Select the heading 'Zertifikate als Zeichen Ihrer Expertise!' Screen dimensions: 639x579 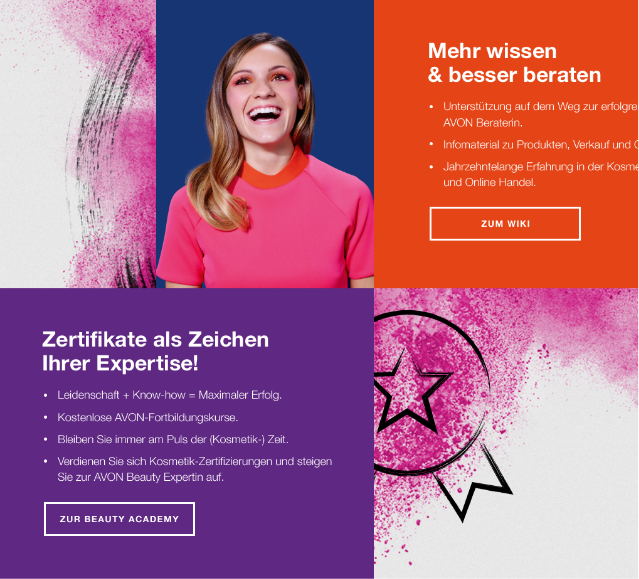(x=155, y=351)
